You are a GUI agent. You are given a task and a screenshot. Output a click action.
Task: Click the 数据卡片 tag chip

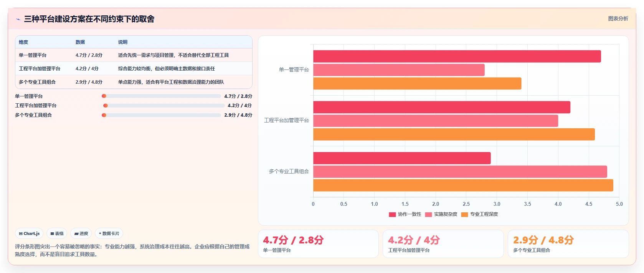coord(109,233)
